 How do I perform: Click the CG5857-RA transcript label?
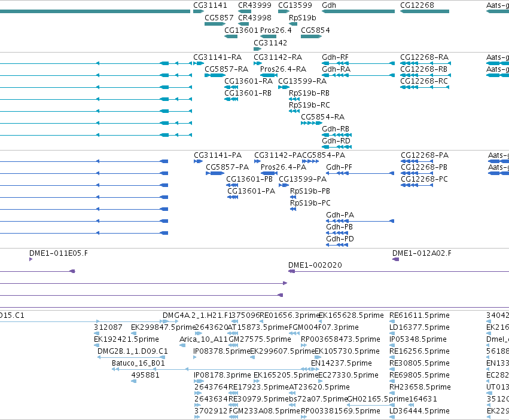226,69
